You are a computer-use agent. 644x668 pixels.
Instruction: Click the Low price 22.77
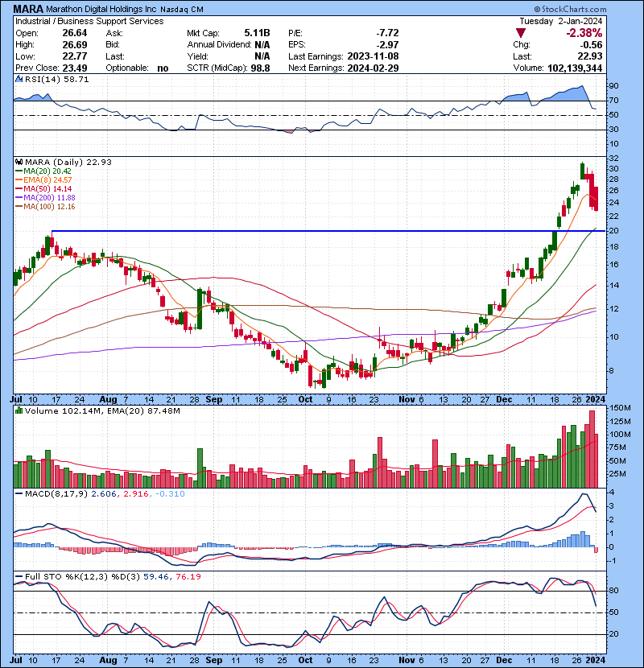pos(75,56)
